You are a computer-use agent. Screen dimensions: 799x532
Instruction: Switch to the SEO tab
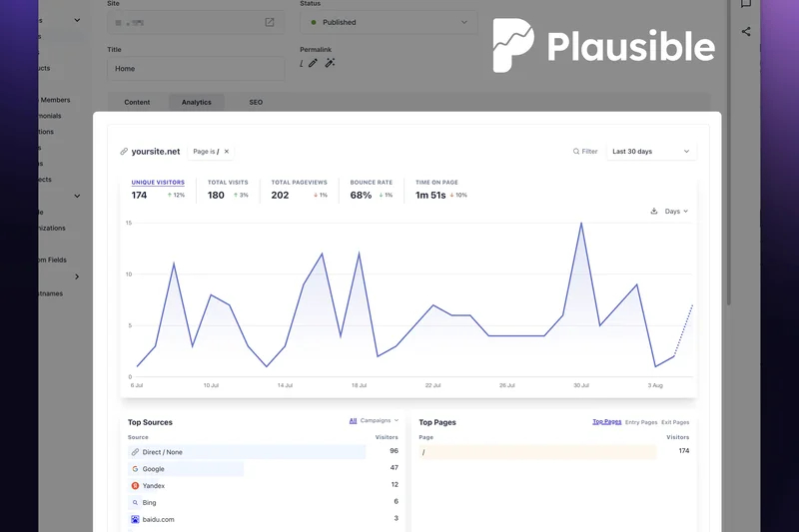coord(256,103)
